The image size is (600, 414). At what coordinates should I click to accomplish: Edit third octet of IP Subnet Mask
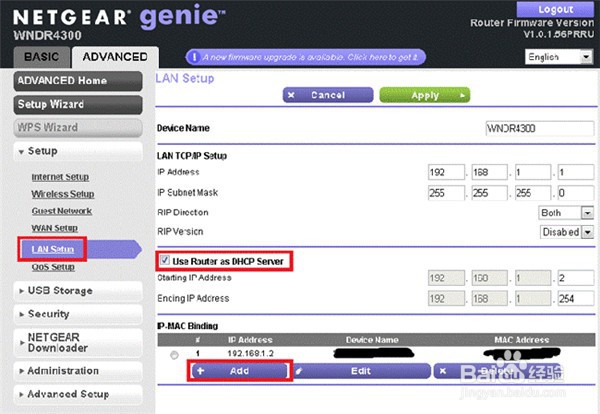pos(533,193)
